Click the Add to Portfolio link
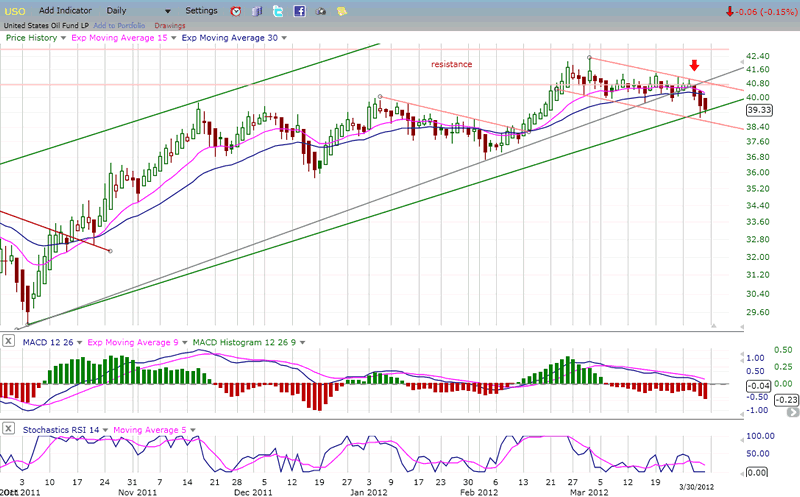The image size is (800, 497). coord(119,25)
